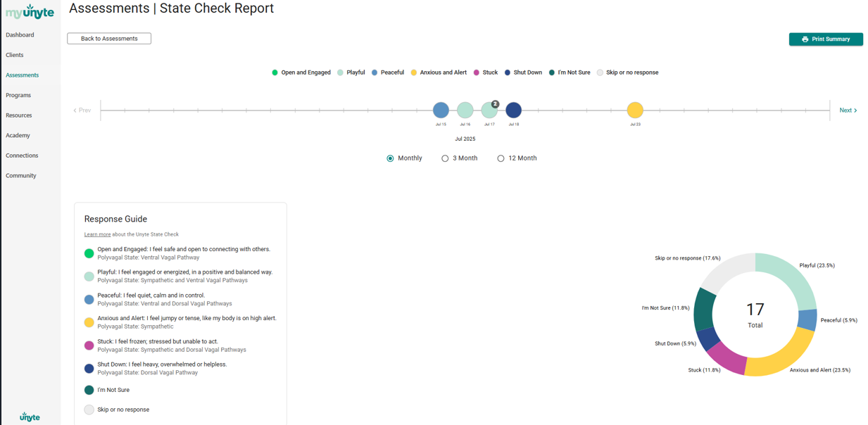Screen dimensions: 868x425
Task: Open the Dashboard page from sidebar
Action: (x=20, y=34)
